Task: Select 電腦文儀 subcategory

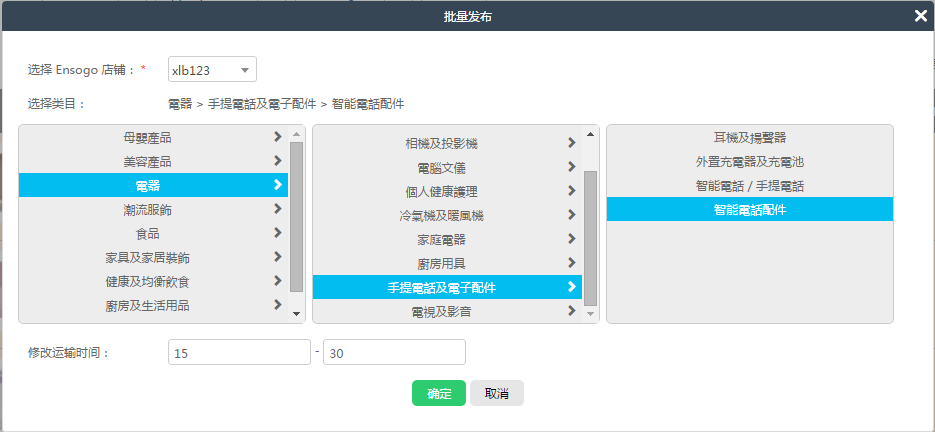Action: point(441,167)
